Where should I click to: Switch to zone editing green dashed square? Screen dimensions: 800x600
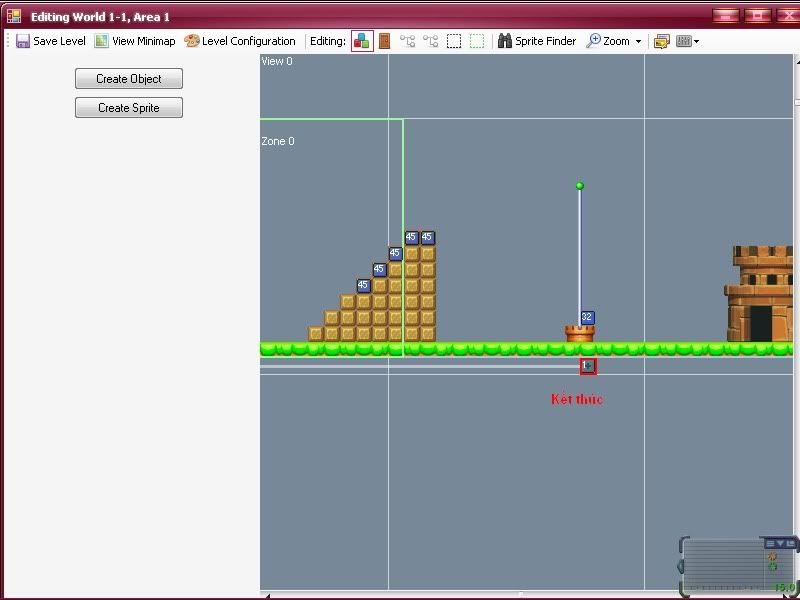coord(477,41)
